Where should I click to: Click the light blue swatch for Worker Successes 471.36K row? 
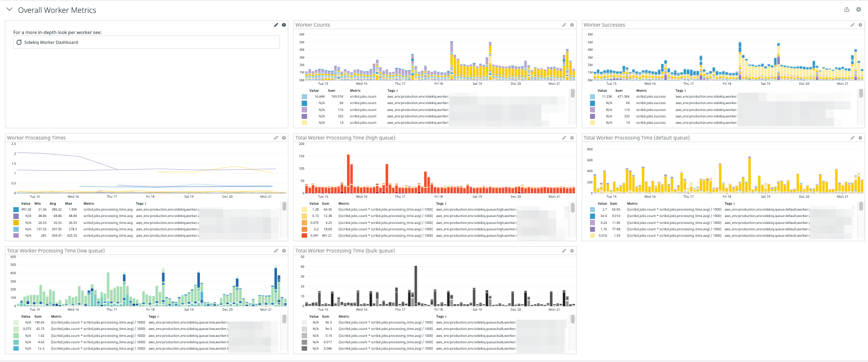pos(592,97)
